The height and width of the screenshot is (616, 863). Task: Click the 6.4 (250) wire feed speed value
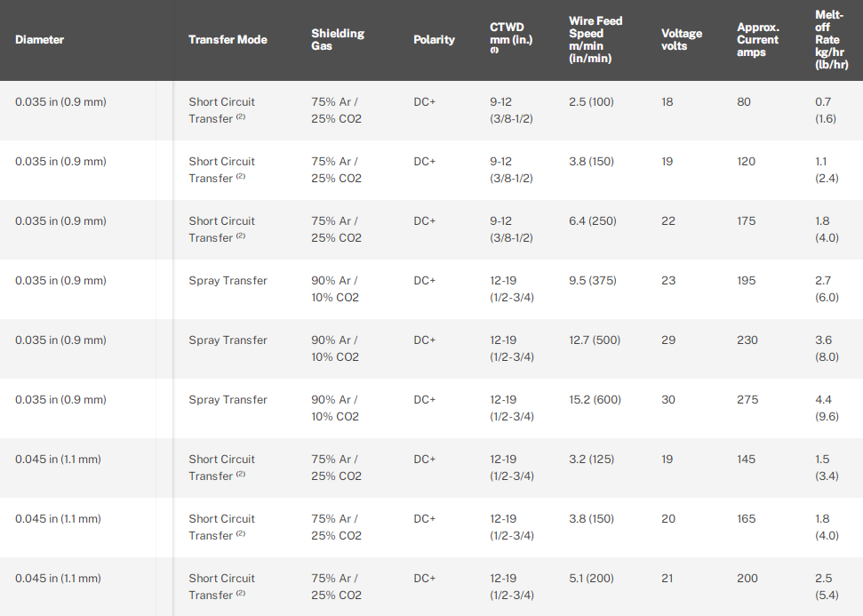pos(592,221)
